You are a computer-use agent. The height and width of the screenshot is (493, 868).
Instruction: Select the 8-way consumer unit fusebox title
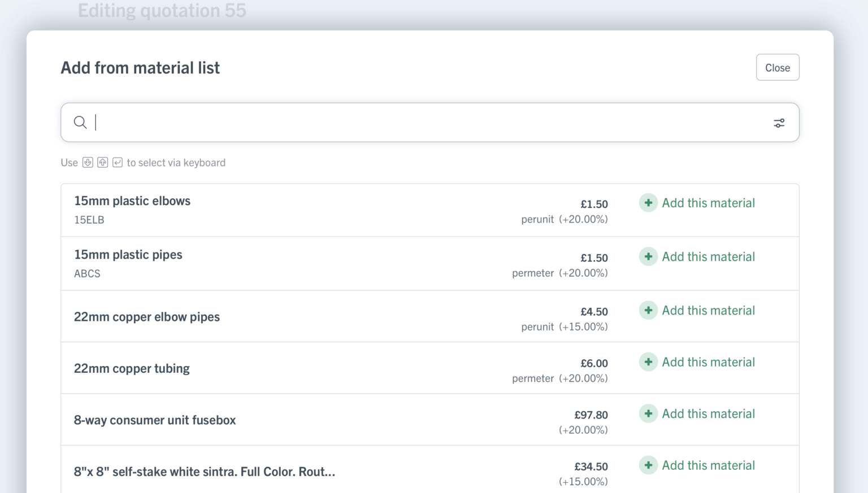coord(155,420)
